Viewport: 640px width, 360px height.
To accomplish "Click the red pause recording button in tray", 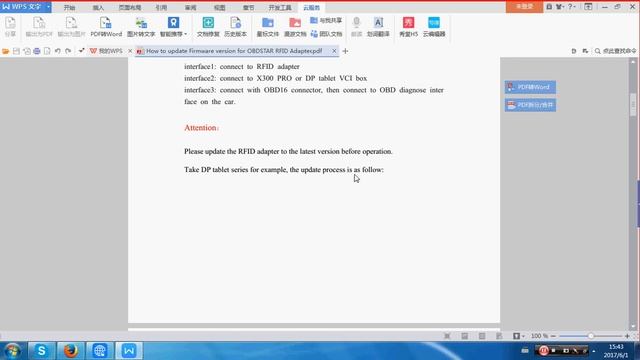I will 543,350.
